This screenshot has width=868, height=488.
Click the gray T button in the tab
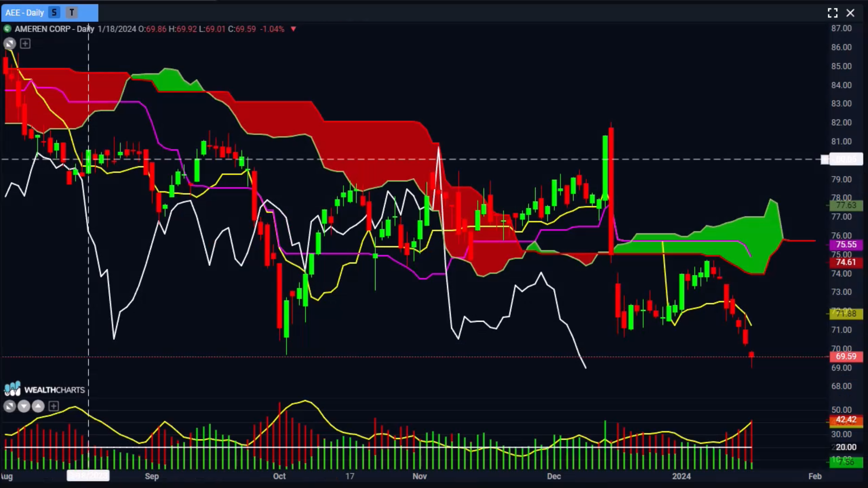pos(71,13)
